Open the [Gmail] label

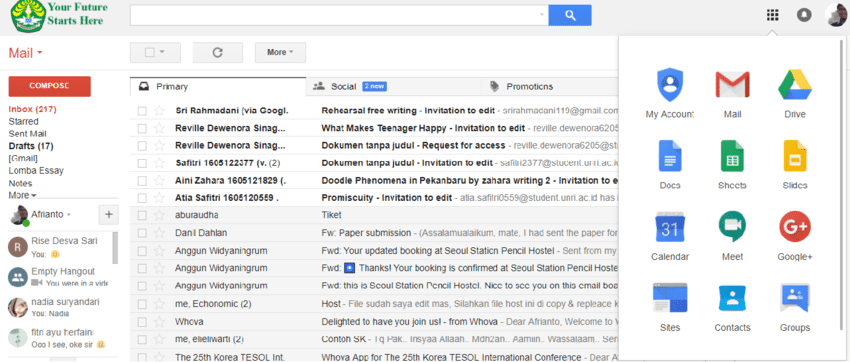[x=23, y=158]
